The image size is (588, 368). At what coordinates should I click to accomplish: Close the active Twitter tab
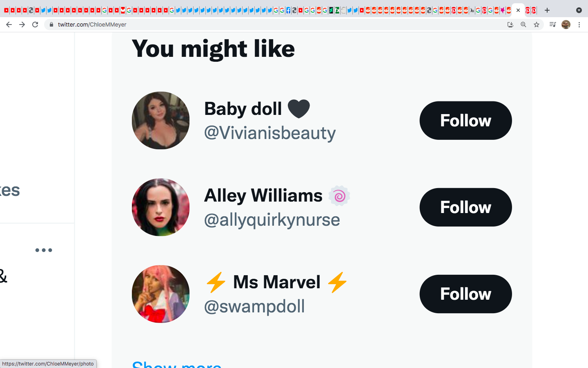click(x=518, y=10)
